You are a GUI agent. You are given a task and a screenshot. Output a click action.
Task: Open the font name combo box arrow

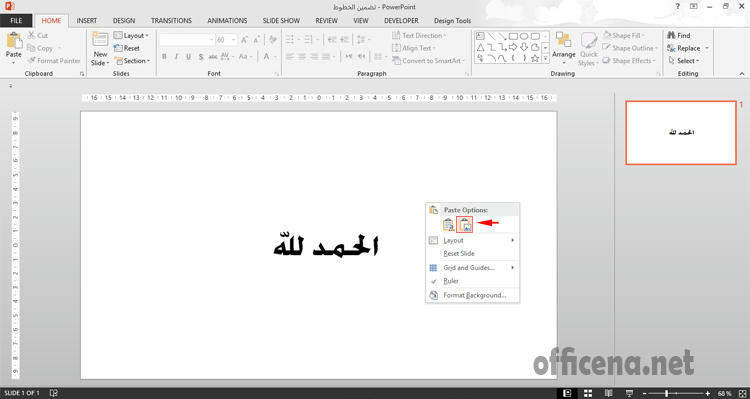tap(211, 40)
